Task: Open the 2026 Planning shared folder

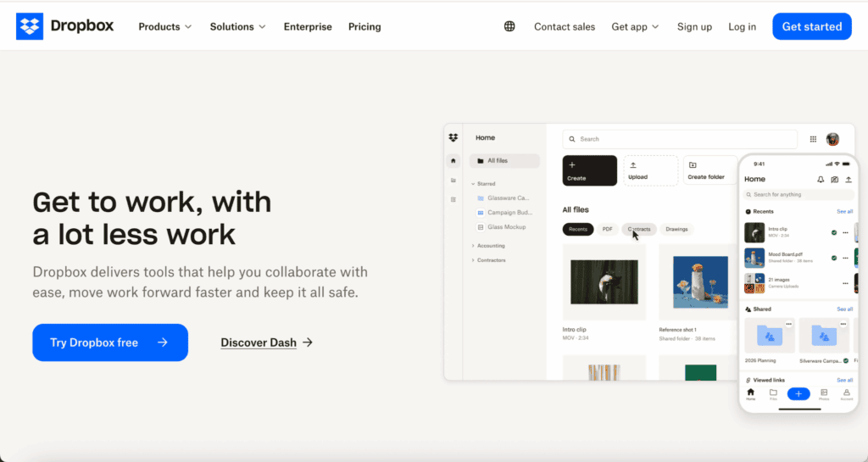Action: [770, 336]
